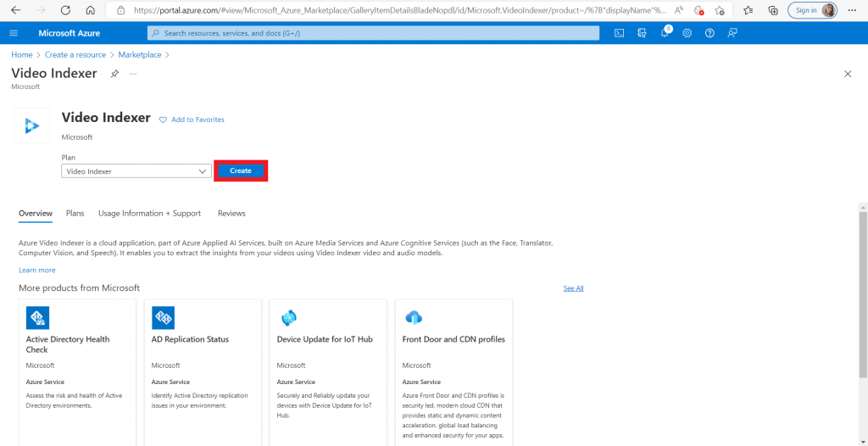Open the Help question mark icon
Screen dimensions: 868x446
point(709,33)
